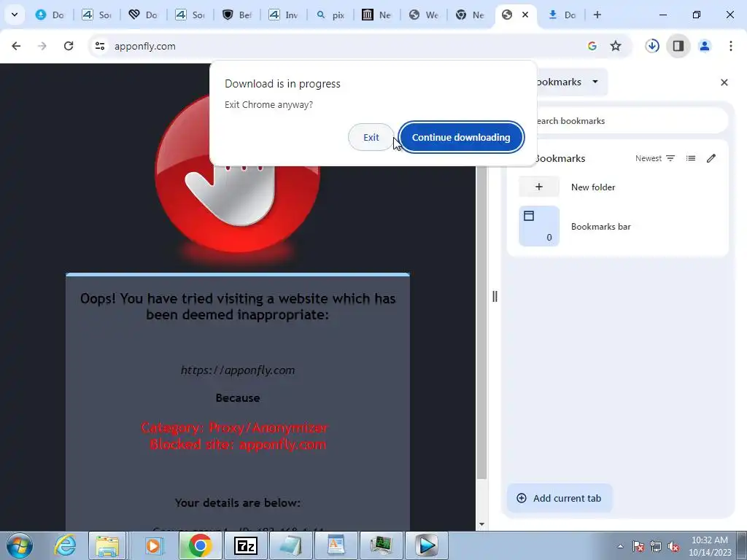Choose Continue downloading
Screen dimensions: 747x560
(x=461, y=137)
